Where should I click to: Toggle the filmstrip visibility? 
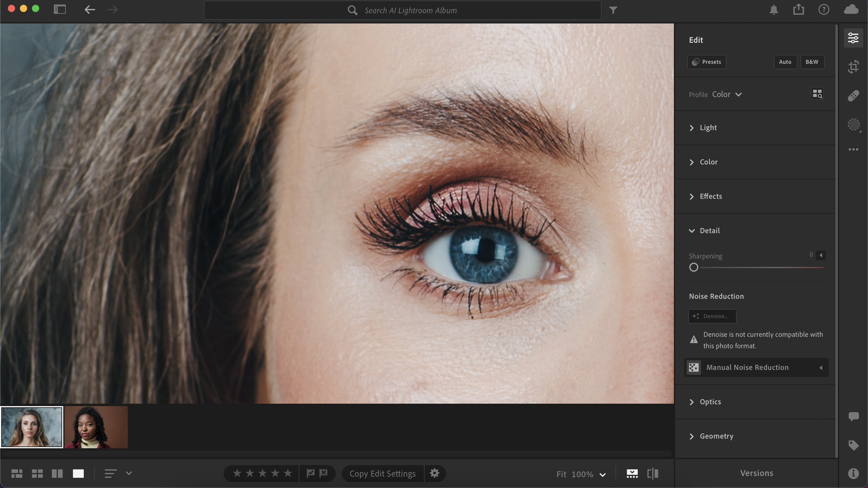(x=632, y=474)
